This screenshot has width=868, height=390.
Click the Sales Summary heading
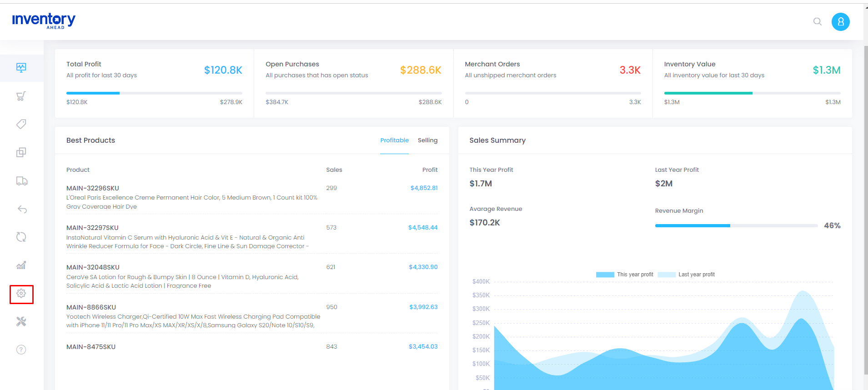[x=497, y=140]
